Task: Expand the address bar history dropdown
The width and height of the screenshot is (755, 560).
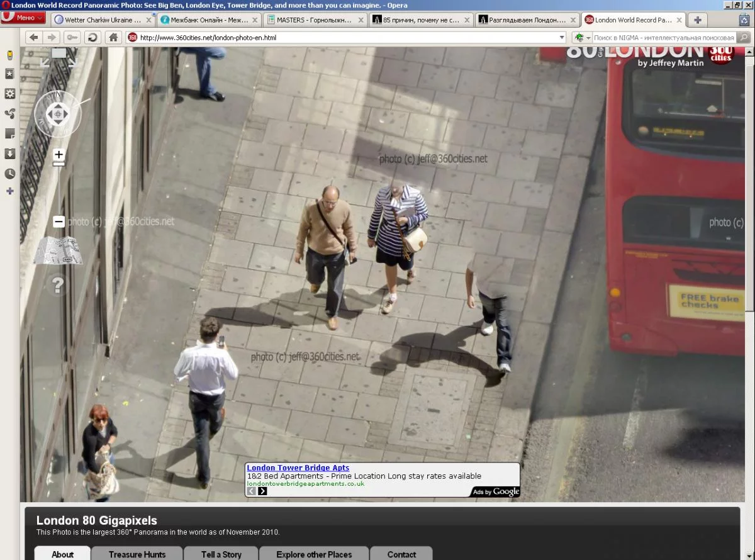Action: [x=562, y=38]
